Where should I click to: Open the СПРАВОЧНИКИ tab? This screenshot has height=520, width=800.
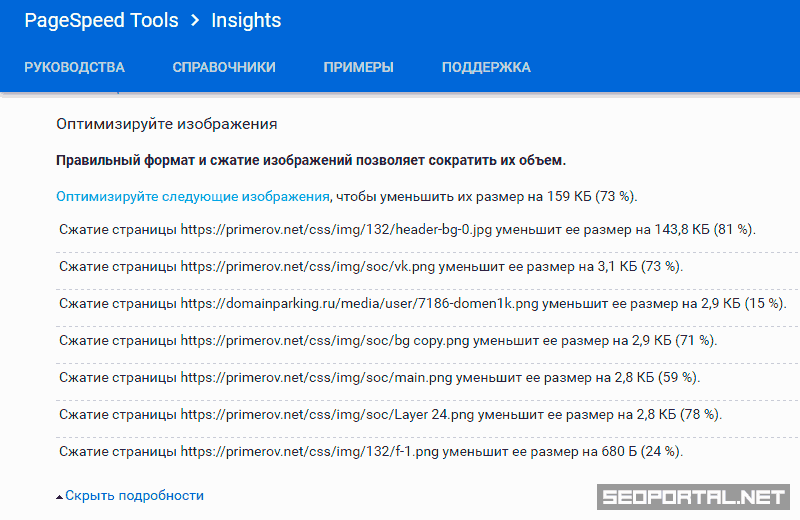click(224, 67)
